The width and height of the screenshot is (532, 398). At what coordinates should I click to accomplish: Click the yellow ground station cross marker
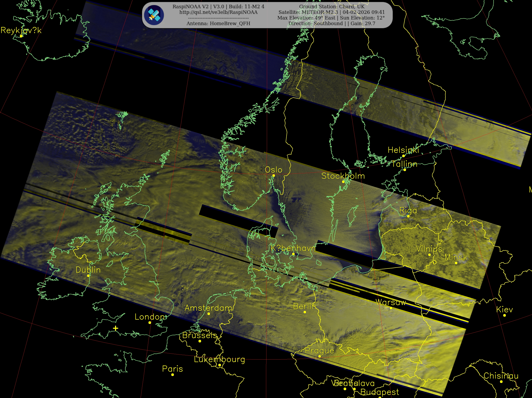click(x=115, y=328)
